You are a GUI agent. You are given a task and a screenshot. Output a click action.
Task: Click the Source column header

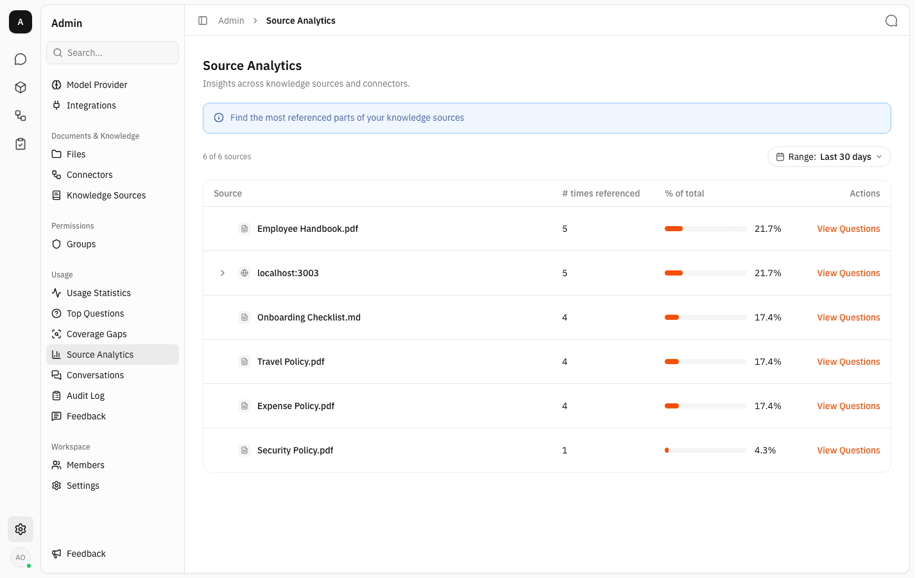click(228, 193)
